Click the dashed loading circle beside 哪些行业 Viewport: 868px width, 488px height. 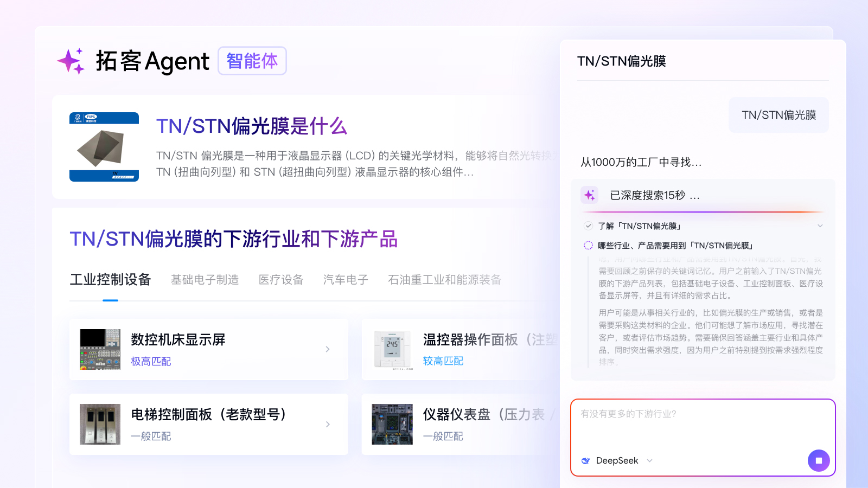tap(588, 246)
